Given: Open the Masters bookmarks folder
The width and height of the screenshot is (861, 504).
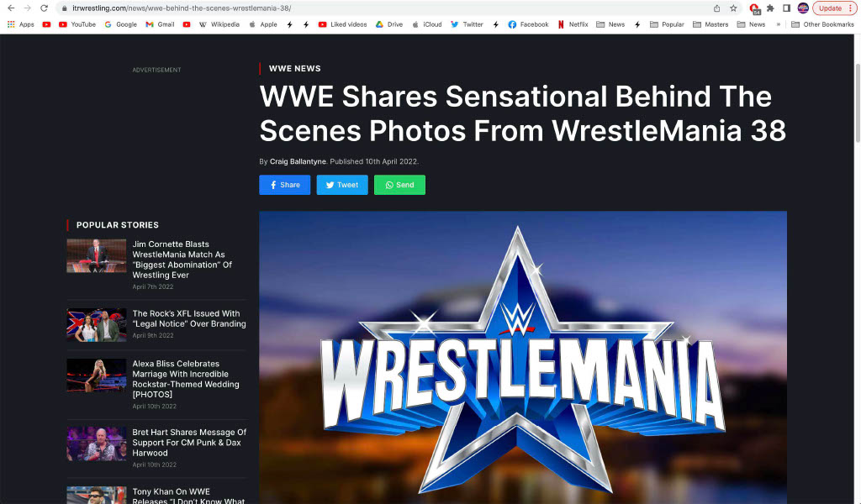Looking at the screenshot, I should pyautogui.click(x=710, y=24).
